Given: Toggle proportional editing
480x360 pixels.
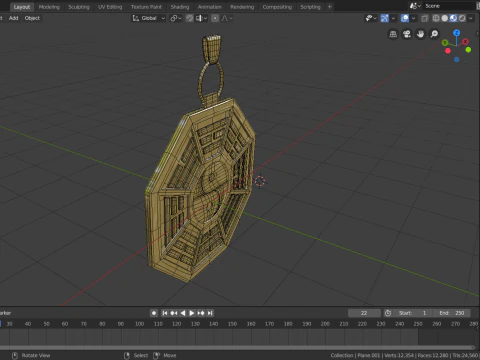Looking at the screenshot, I should coord(215,18).
